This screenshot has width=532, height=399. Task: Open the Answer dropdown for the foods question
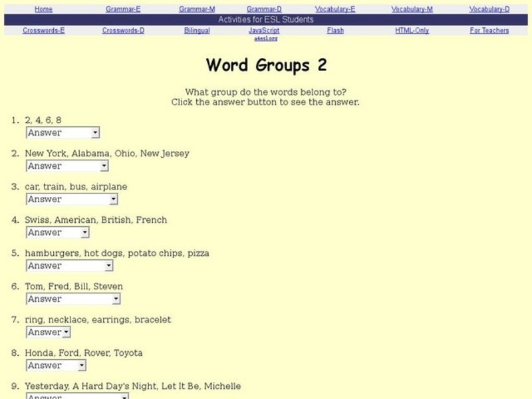tap(68, 265)
